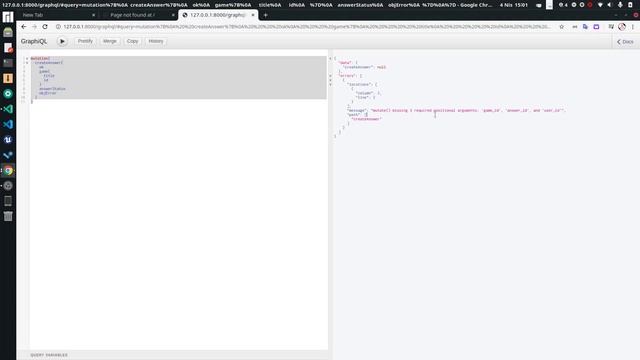This screenshot has height=360, width=640.
Task: Open the text editor dock icon with red badge
Action: pyautogui.click(x=8, y=48)
